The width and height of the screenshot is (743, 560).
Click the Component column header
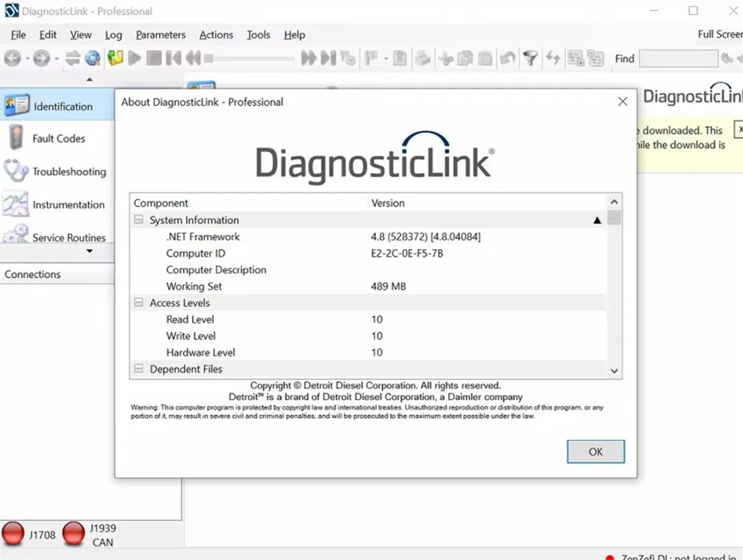click(249, 203)
